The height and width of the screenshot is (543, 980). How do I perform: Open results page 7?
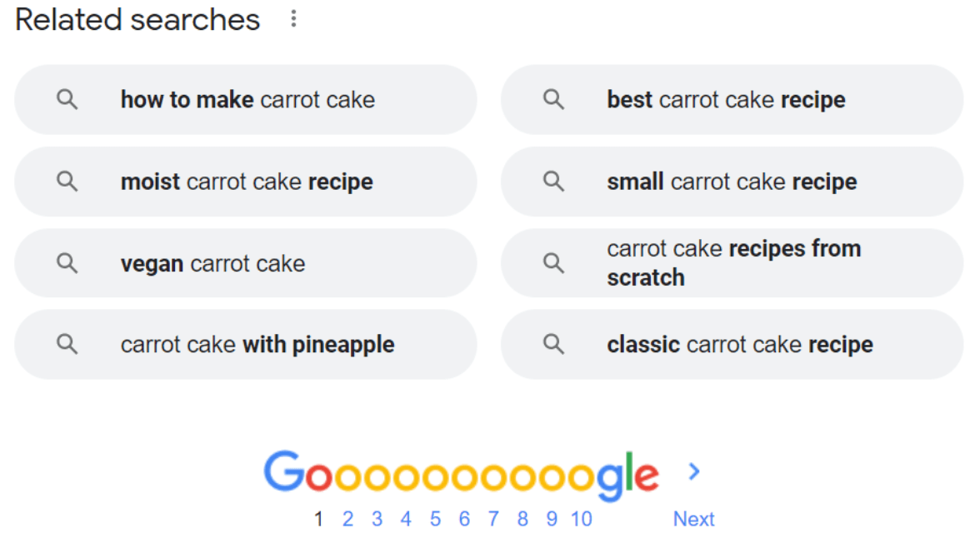[x=493, y=520]
